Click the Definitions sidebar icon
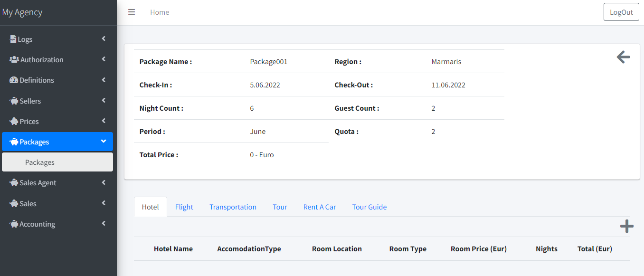Image resolution: width=644 pixels, height=276 pixels. (14, 80)
